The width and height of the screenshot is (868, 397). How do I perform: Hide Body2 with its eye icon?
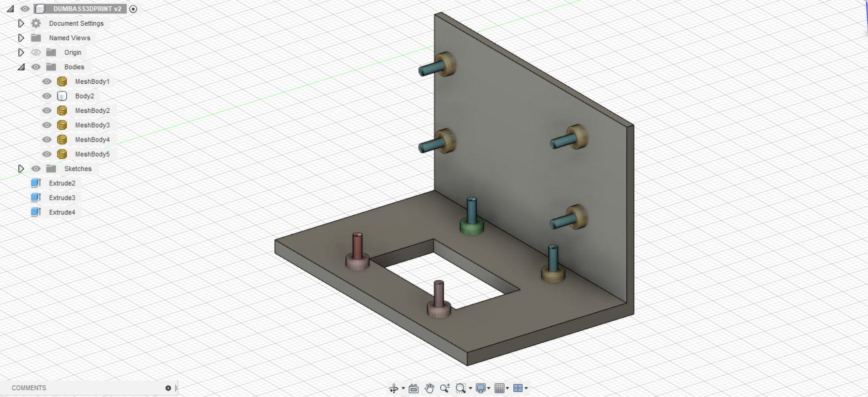46,96
